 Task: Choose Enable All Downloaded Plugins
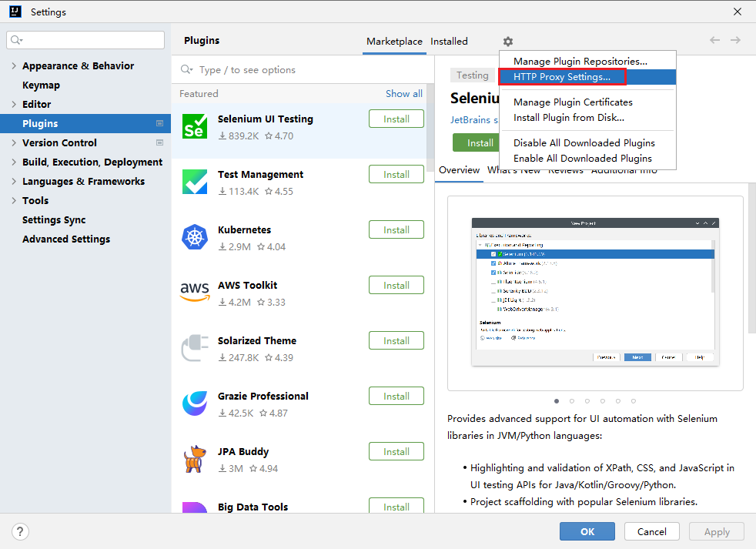(587, 159)
